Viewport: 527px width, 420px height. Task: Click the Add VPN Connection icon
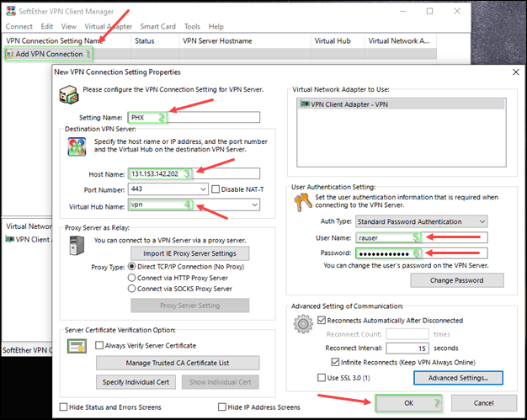9,54
